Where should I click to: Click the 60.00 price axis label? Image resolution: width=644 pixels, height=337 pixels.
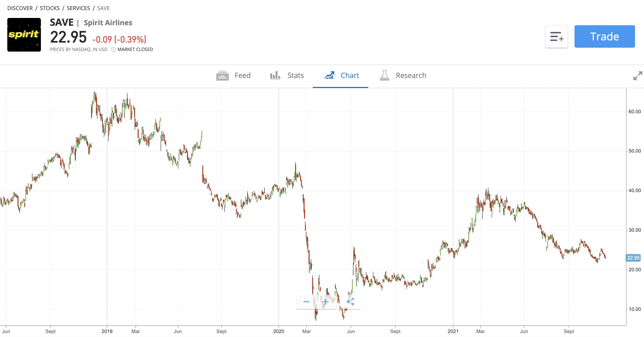click(x=634, y=112)
